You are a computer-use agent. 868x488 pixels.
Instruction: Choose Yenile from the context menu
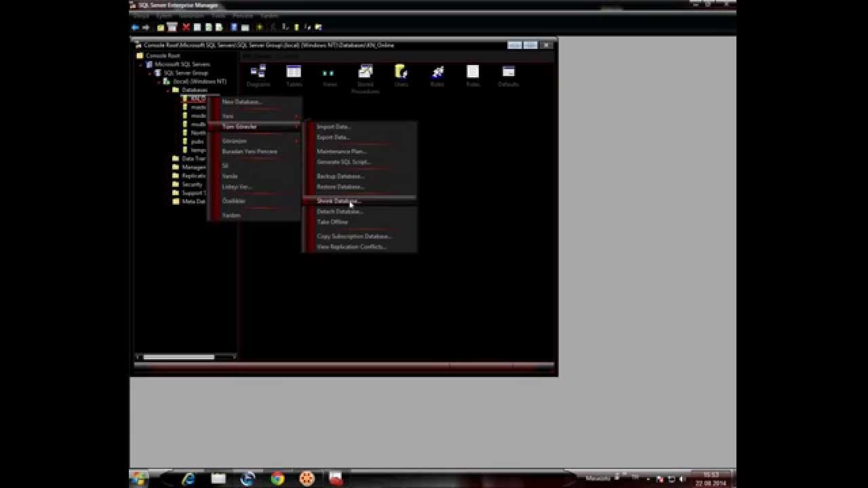click(255, 176)
